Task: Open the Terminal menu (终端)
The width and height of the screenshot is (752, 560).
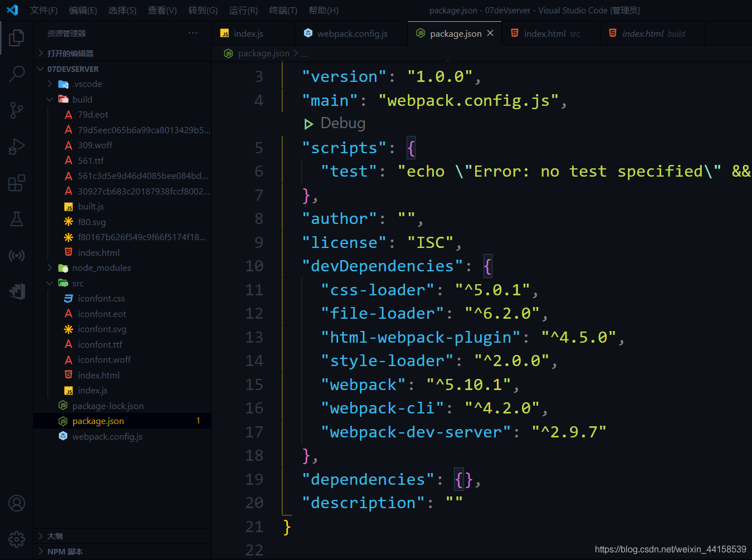Action: click(284, 10)
